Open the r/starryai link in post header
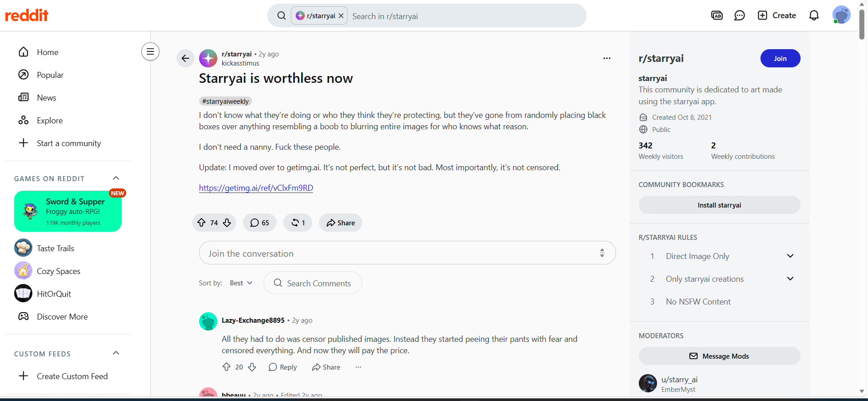This screenshot has width=868, height=401. point(236,54)
